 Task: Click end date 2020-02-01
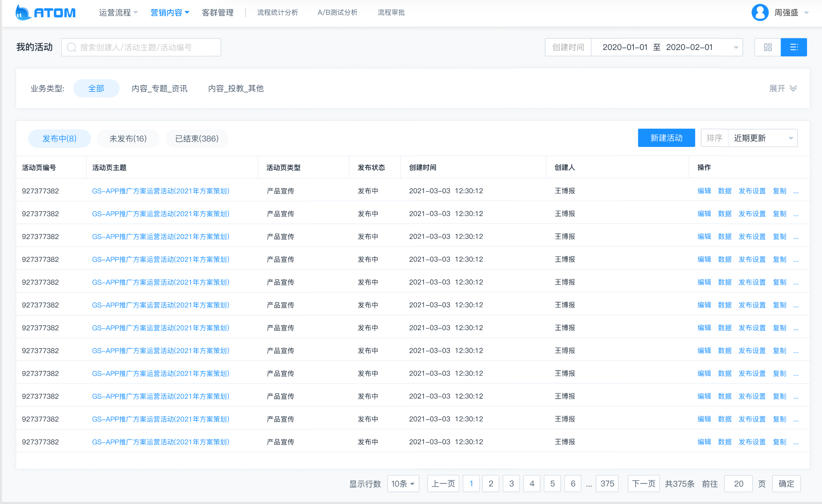point(689,47)
